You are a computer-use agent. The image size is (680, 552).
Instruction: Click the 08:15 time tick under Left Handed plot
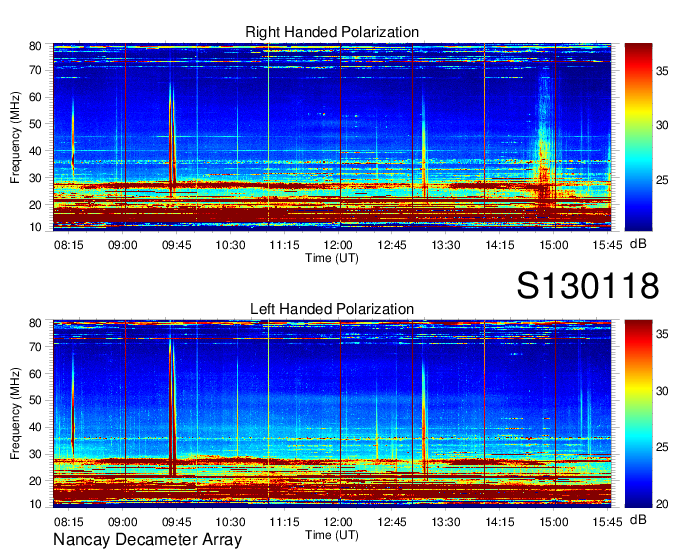click(x=69, y=522)
